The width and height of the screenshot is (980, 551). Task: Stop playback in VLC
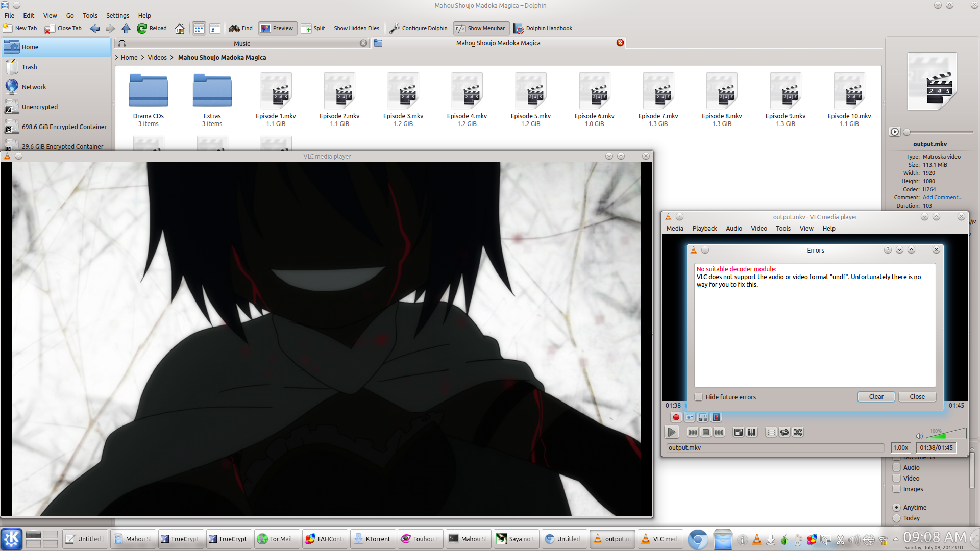tap(706, 432)
